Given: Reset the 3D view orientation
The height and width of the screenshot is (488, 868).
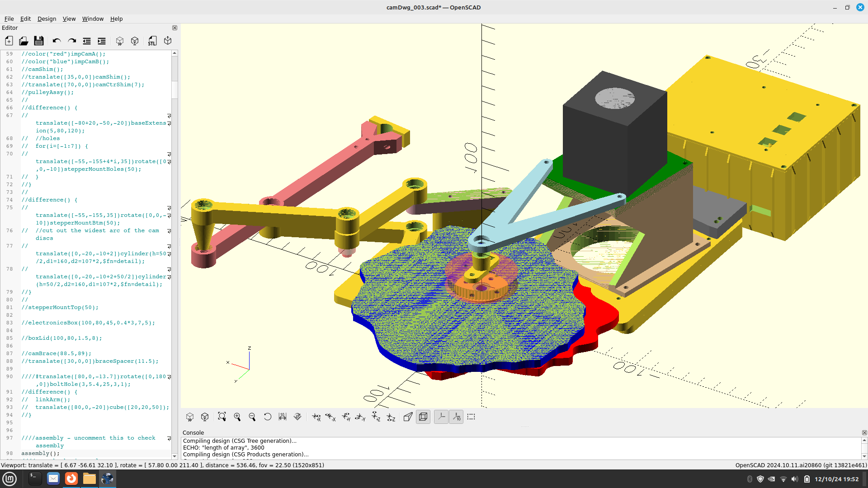Looking at the screenshot, I should 268,417.
